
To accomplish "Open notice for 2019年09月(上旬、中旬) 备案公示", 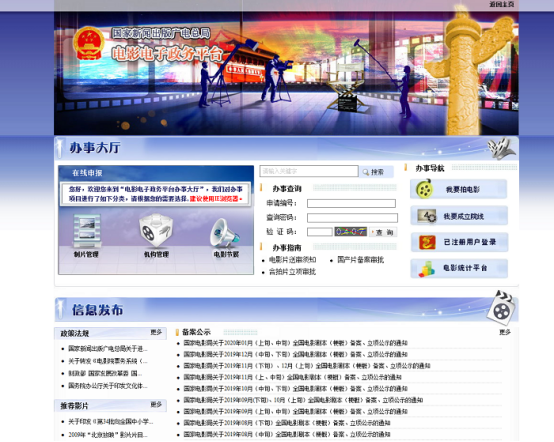I will [295, 412].
